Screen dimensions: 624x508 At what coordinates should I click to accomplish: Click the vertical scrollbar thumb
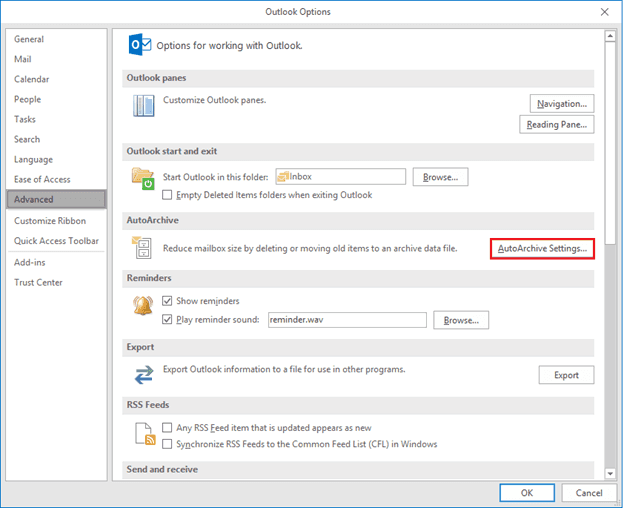pyautogui.click(x=610, y=143)
